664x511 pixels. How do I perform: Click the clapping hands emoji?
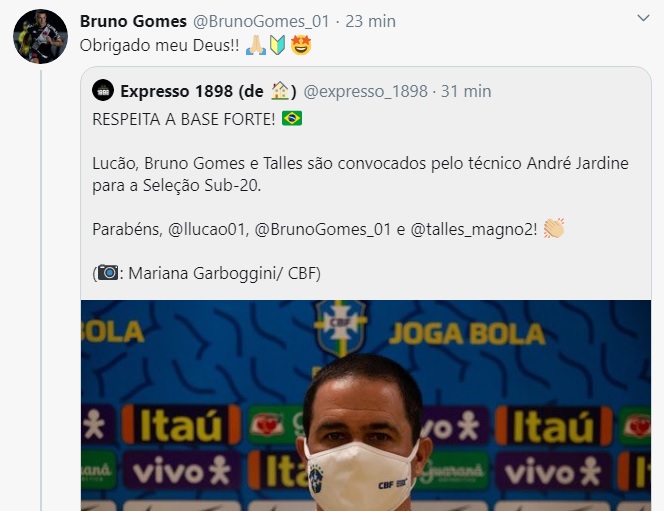(x=554, y=229)
